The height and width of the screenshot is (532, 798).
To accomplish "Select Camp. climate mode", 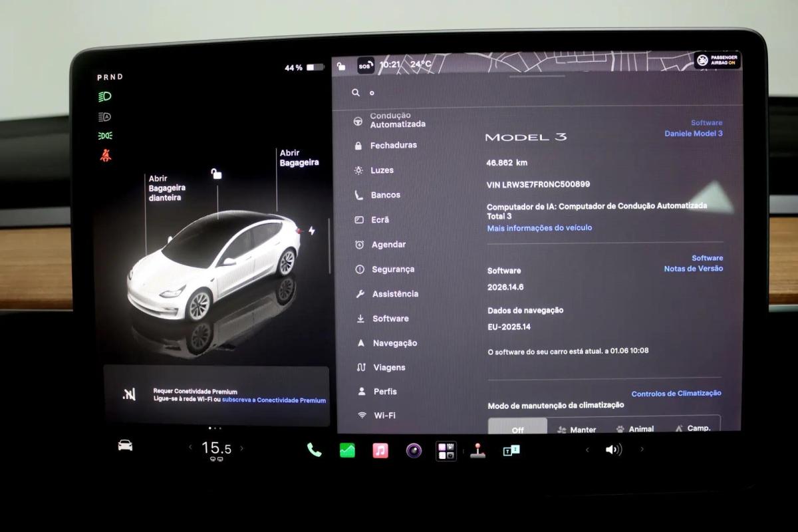I will click(x=692, y=428).
